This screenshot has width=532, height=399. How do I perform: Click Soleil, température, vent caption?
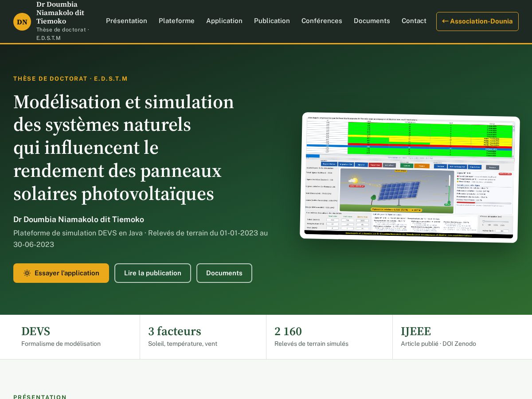(x=183, y=344)
